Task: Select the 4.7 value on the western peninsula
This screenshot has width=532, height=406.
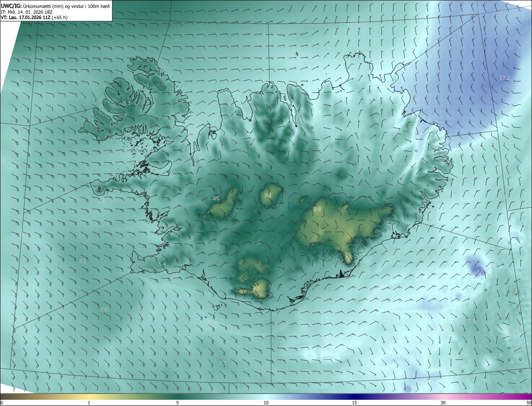Action: tap(99, 188)
